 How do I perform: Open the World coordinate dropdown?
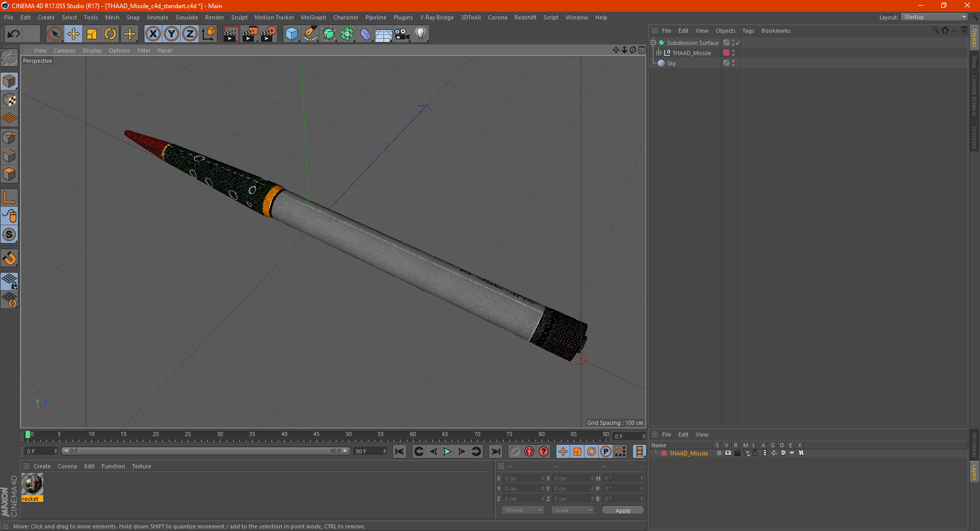point(523,510)
